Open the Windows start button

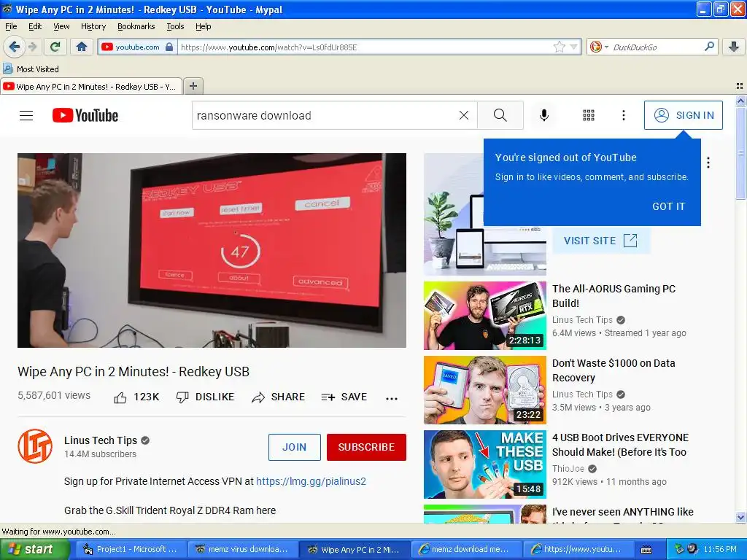34,550
